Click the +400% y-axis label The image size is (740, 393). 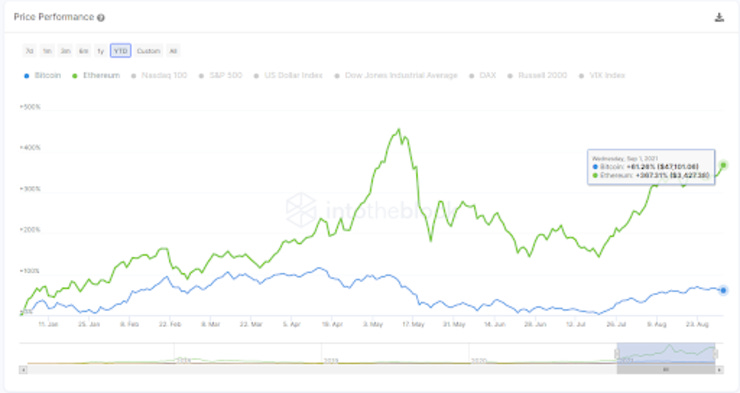point(30,148)
